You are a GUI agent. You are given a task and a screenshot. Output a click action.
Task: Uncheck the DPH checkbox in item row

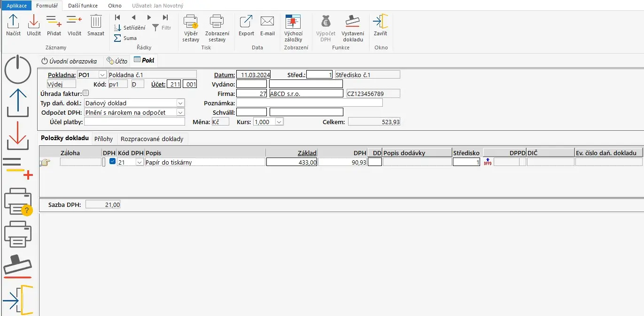click(x=112, y=161)
